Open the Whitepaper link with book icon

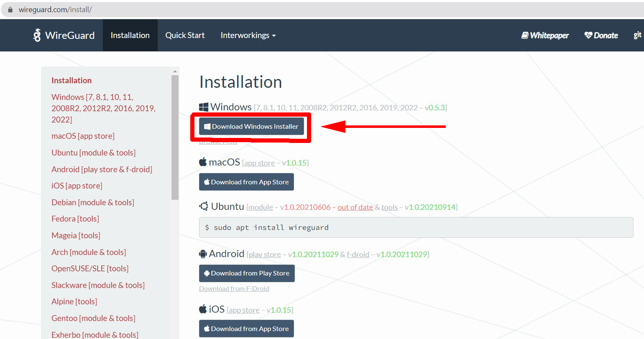pyautogui.click(x=545, y=36)
